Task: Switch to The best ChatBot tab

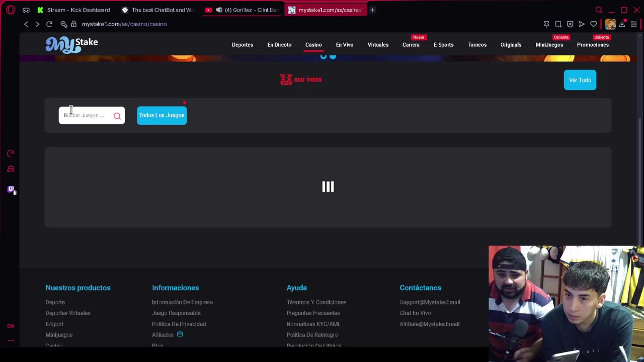Action: click(158, 10)
